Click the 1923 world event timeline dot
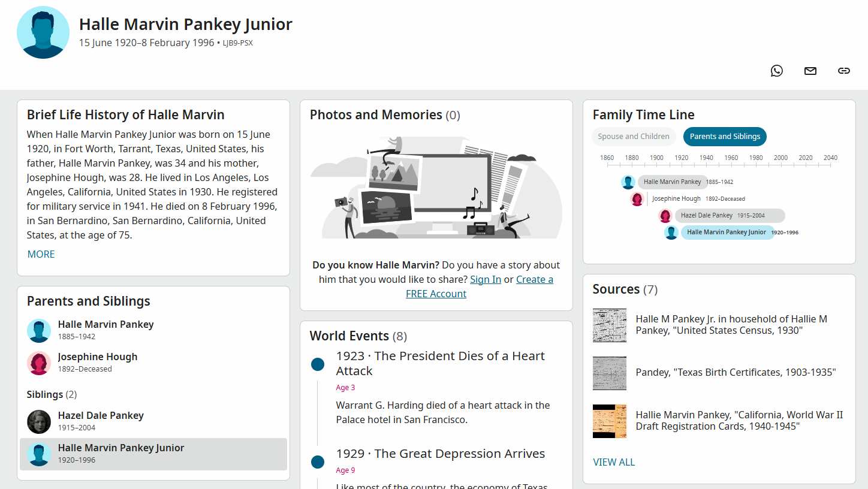This screenshot has height=489, width=868. [318, 364]
